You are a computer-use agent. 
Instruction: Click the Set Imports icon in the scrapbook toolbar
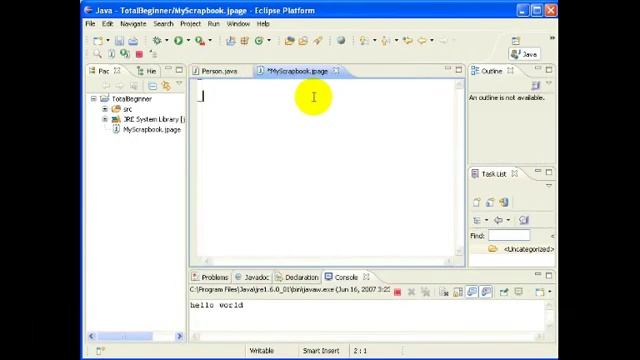click(x=153, y=54)
